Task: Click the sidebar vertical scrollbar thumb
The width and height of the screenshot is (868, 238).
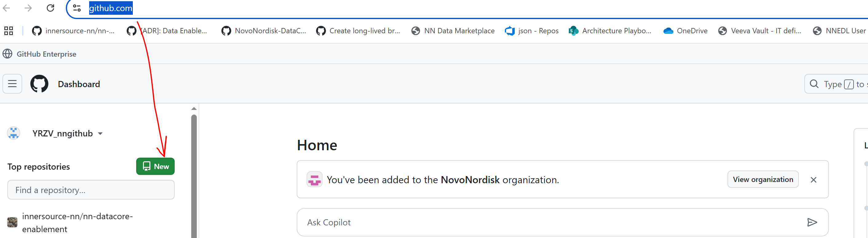Action: pos(194,176)
